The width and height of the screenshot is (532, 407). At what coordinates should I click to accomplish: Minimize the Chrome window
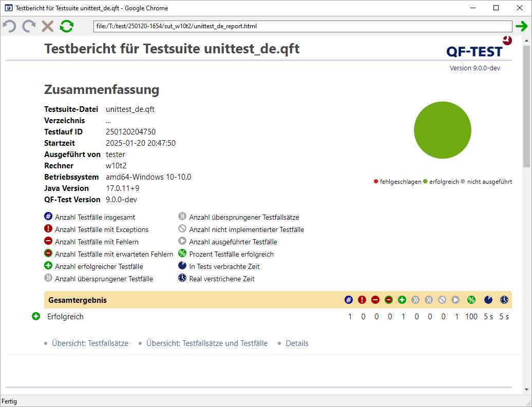(x=473, y=8)
